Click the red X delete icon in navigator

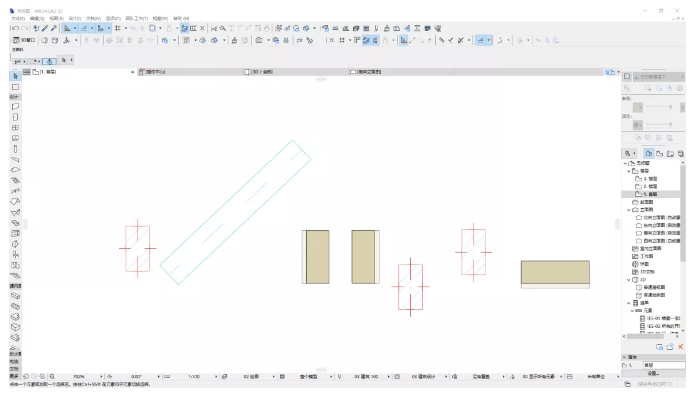[681, 347]
